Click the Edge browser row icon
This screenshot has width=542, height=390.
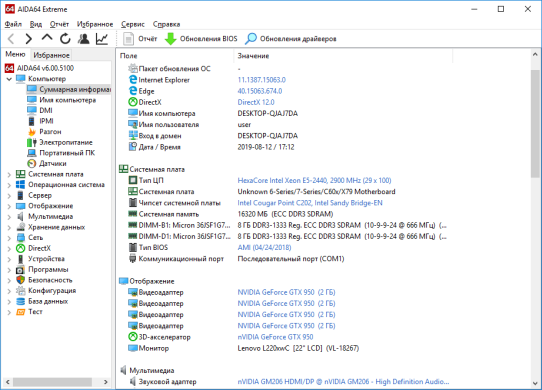pyautogui.click(x=133, y=91)
